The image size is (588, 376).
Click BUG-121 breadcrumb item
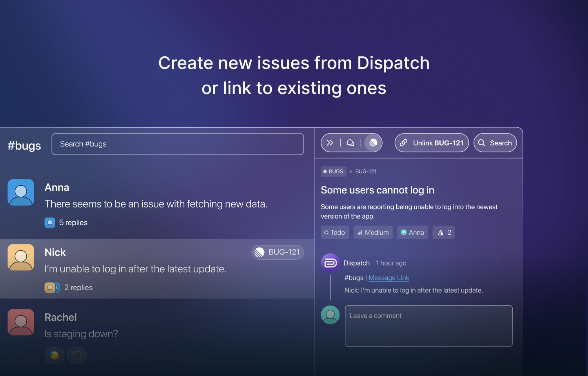366,172
